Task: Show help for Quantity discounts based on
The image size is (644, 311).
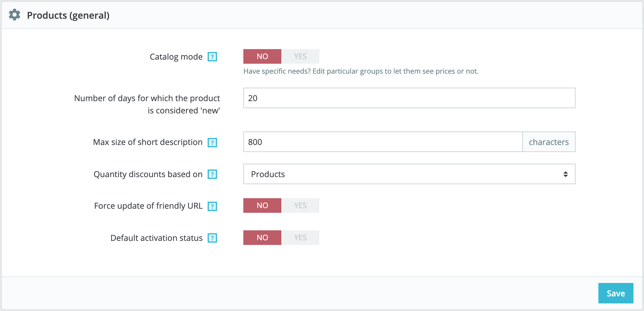Action: point(212,174)
